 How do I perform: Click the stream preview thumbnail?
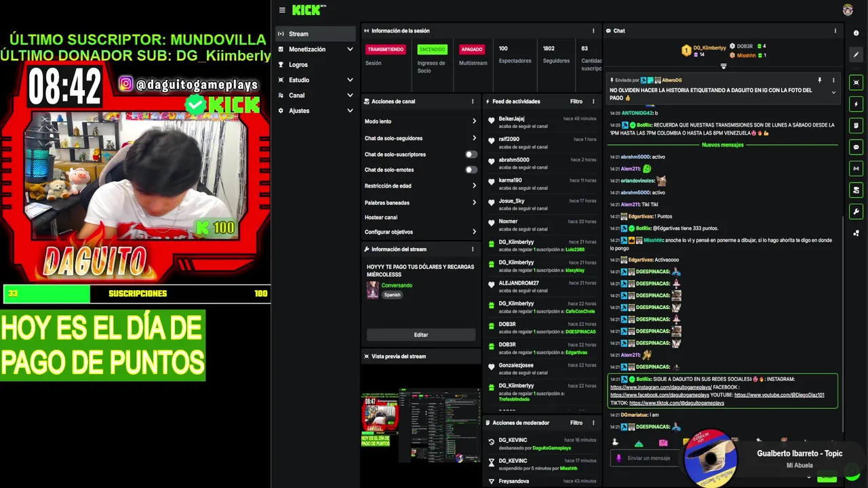pyautogui.click(x=421, y=424)
